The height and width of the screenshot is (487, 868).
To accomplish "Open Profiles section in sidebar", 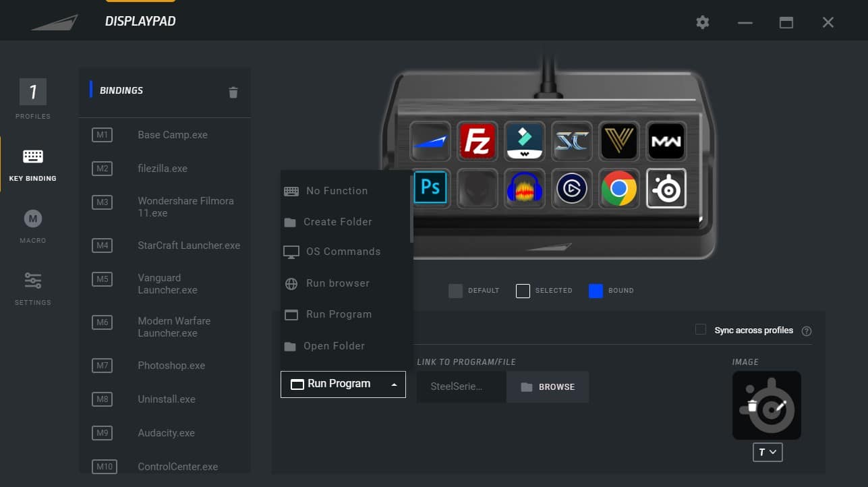I will [x=33, y=98].
